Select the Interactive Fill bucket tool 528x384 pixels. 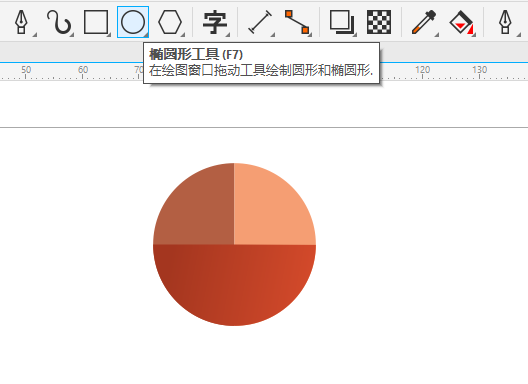click(x=461, y=22)
